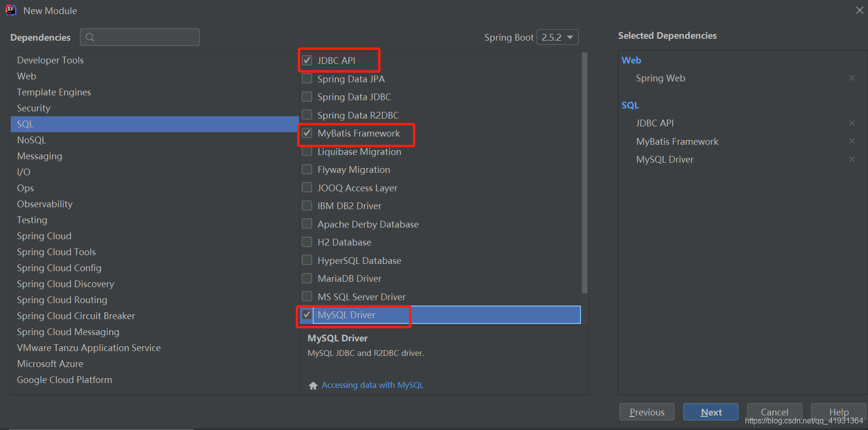Image resolution: width=868 pixels, height=430 pixels.
Task: Check the IBM DB2 Driver checkbox
Action: click(x=307, y=205)
